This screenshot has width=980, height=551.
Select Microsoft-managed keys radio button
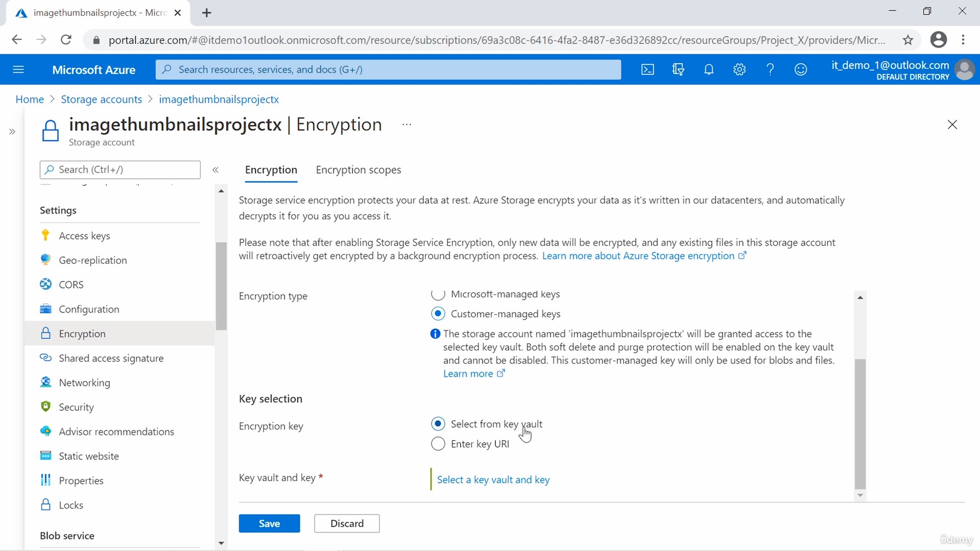438,294
